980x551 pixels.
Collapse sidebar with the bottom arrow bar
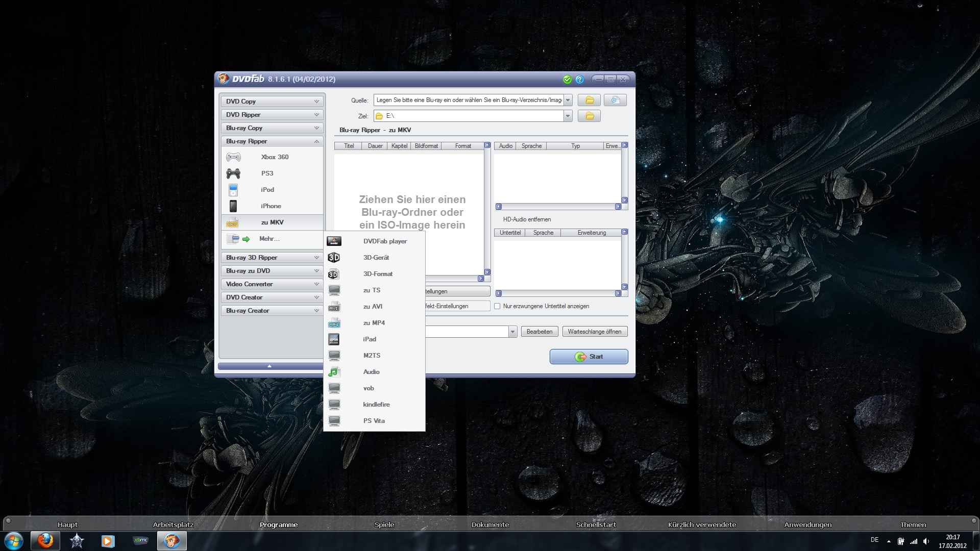pyautogui.click(x=271, y=366)
